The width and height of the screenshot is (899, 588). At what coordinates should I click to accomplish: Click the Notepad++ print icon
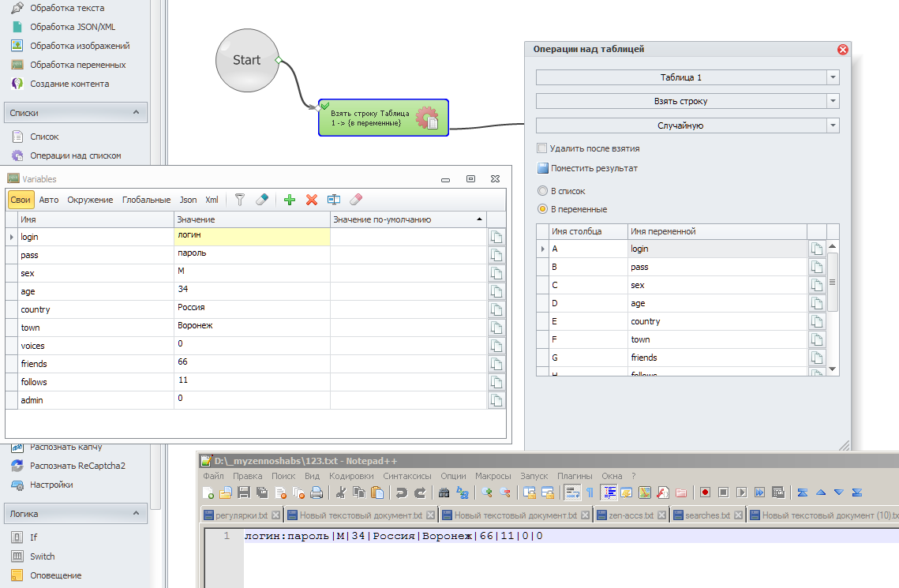pyautogui.click(x=317, y=492)
